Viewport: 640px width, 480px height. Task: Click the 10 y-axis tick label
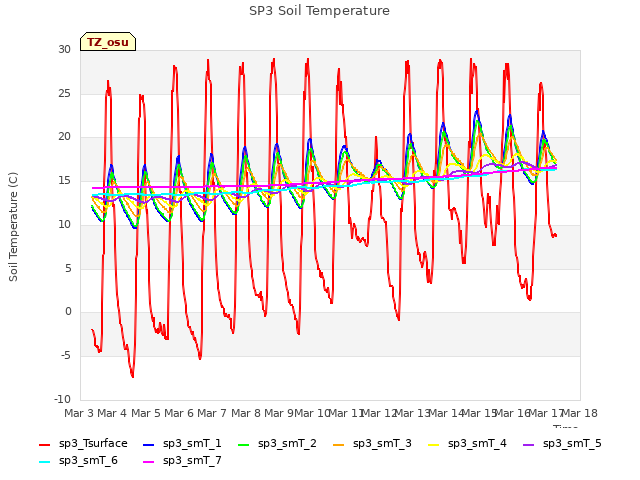pos(64,224)
